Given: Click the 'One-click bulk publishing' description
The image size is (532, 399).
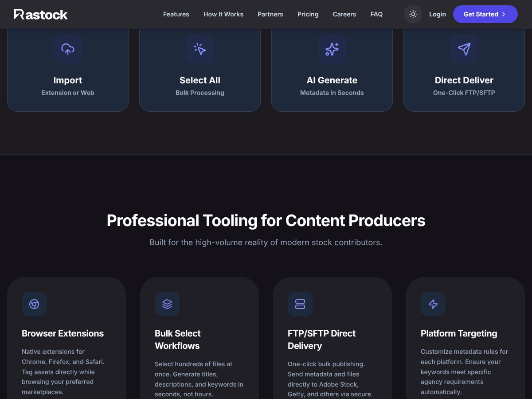Looking at the screenshot, I should pos(329,379).
